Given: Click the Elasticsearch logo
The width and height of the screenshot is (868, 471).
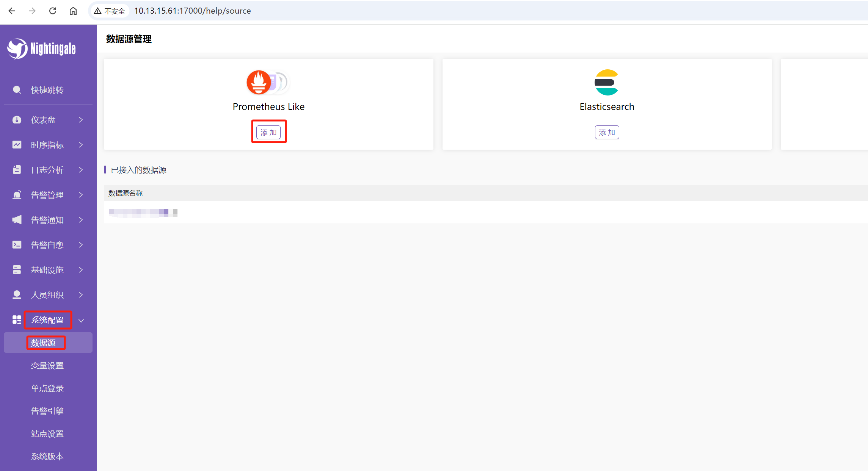Looking at the screenshot, I should [606, 82].
